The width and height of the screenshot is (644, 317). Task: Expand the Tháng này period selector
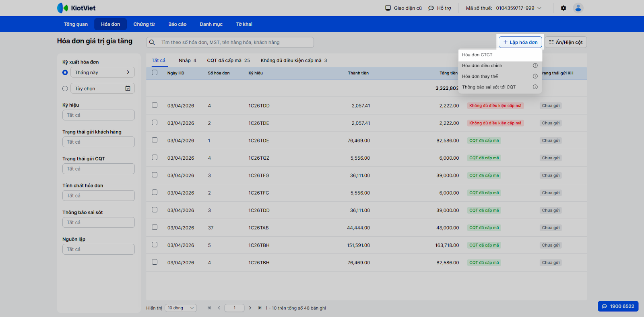102,72
